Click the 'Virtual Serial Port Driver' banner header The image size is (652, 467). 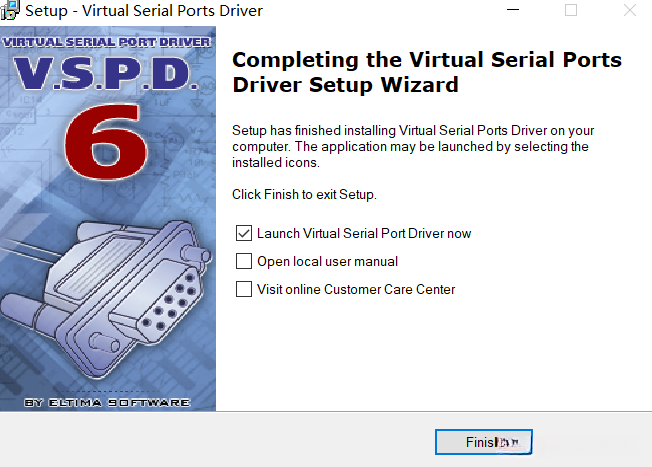coord(108,43)
